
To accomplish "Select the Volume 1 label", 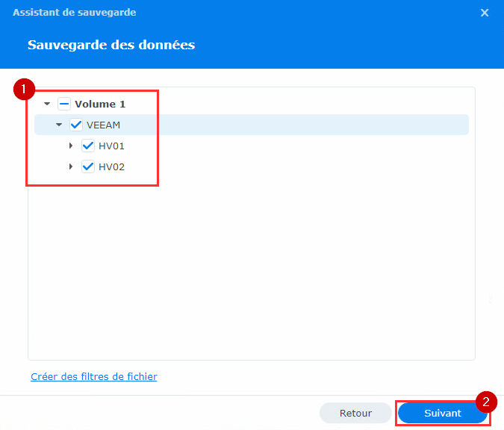I will (x=100, y=105).
